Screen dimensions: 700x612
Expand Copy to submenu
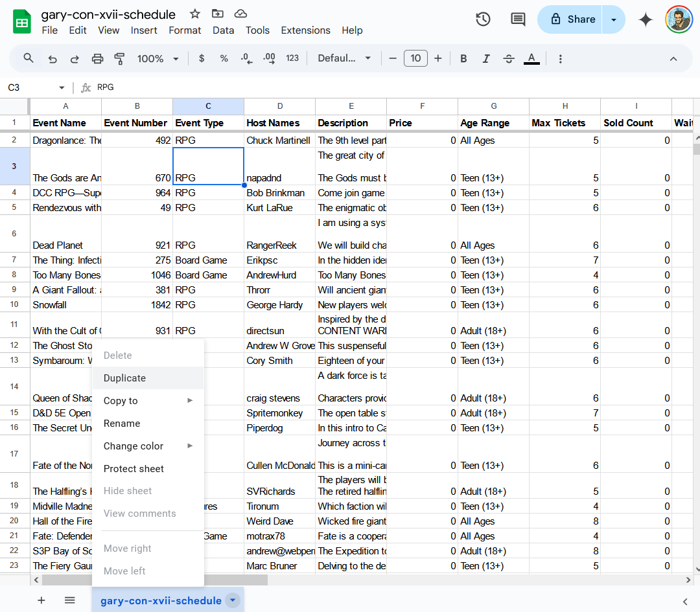pos(148,401)
